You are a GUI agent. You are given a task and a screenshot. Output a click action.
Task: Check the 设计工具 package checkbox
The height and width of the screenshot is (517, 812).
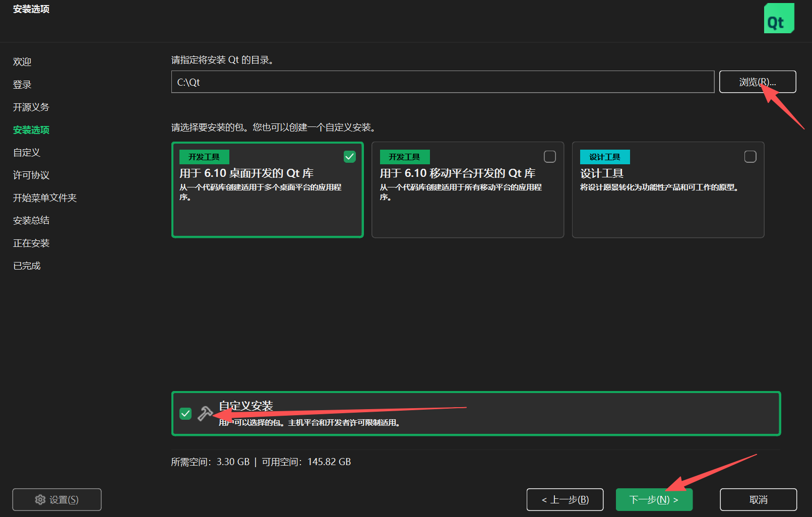(751, 157)
